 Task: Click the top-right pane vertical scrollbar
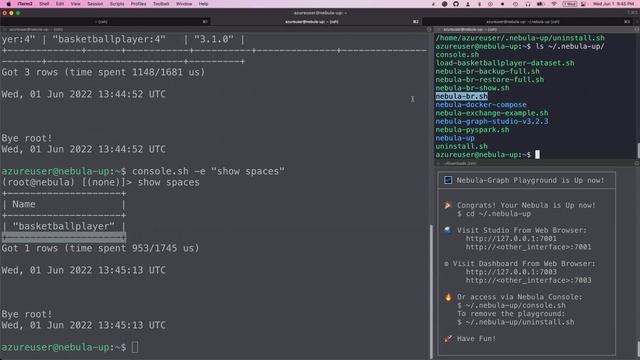[638, 150]
